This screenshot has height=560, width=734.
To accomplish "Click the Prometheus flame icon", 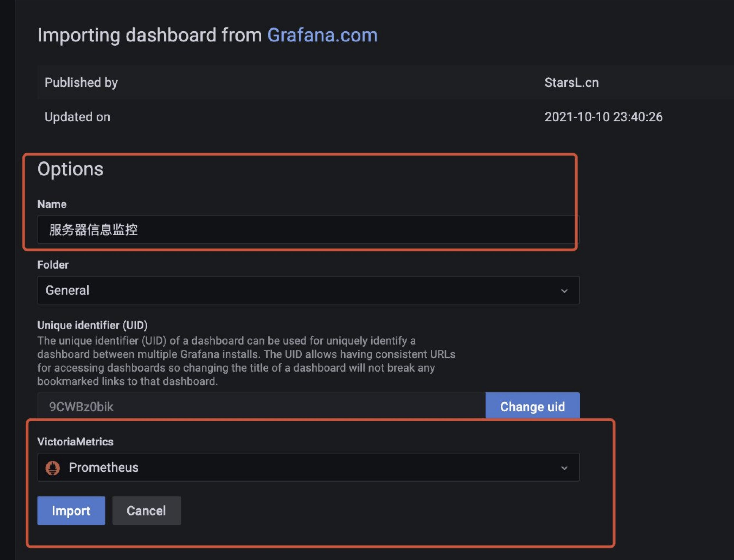I will [x=52, y=468].
